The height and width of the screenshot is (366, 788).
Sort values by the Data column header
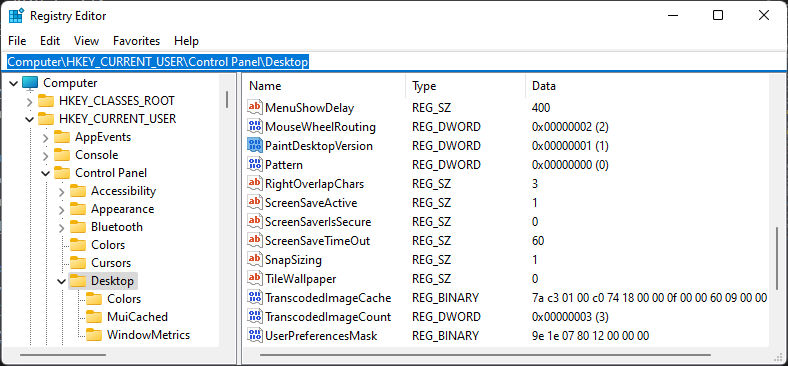648,86
